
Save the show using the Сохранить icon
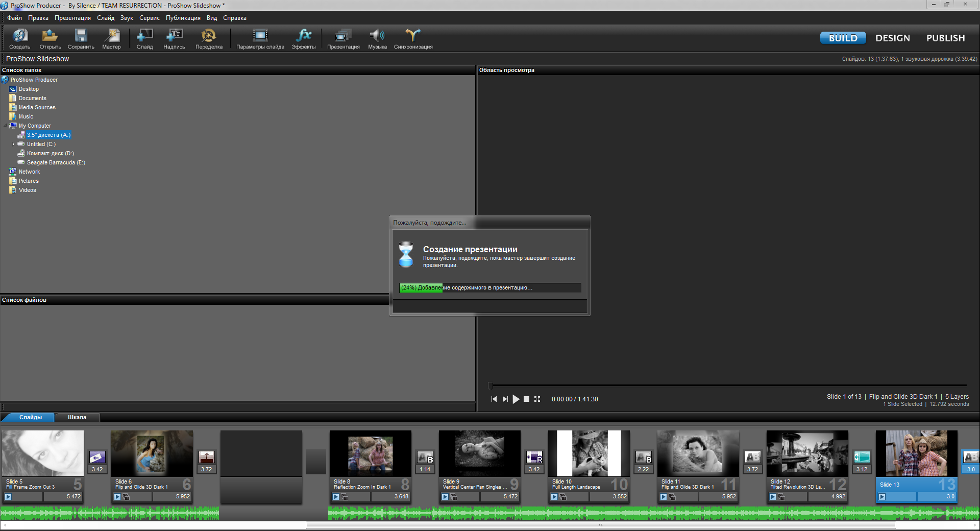click(x=81, y=36)
